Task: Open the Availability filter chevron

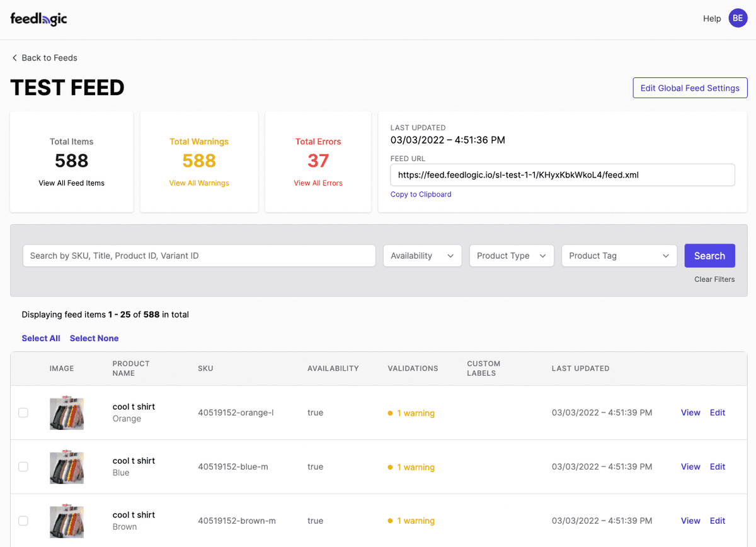Action: tap(450, 256)
